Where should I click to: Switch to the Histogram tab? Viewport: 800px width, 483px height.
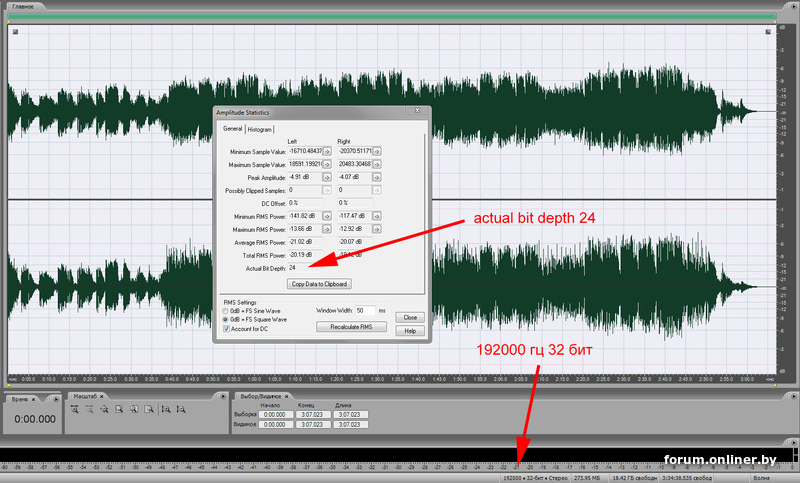(x=260, y=130)
